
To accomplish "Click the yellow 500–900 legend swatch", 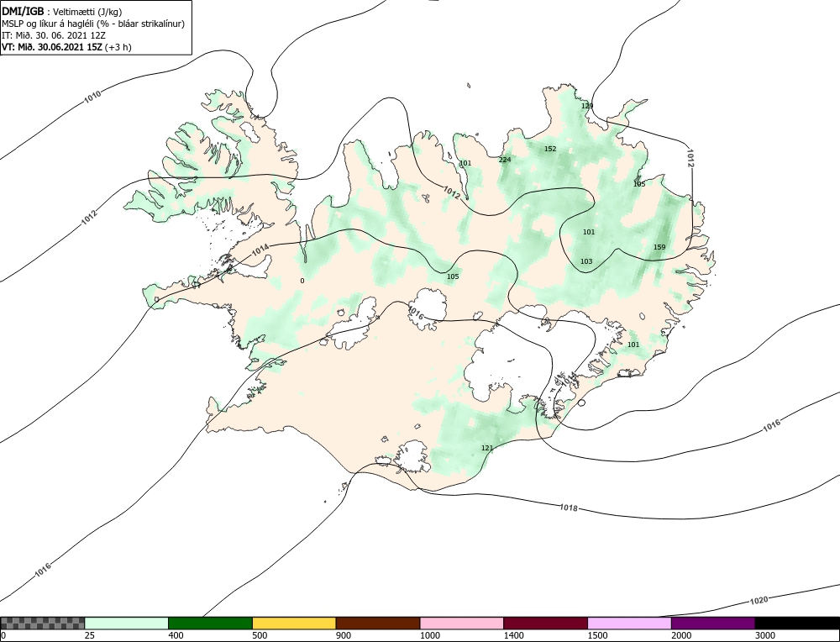I will [x=294, y=623].
